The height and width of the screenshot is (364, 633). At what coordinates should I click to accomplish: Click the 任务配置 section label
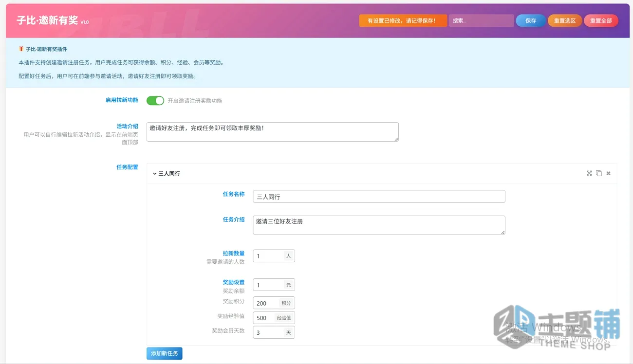pyautogui.click(x=127, y=167)
